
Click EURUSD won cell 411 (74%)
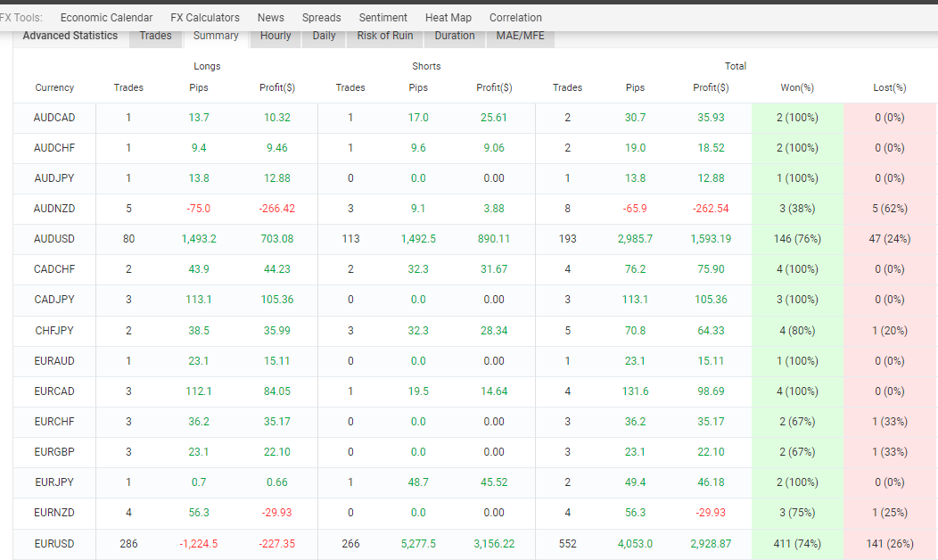(x=797, y=544)
